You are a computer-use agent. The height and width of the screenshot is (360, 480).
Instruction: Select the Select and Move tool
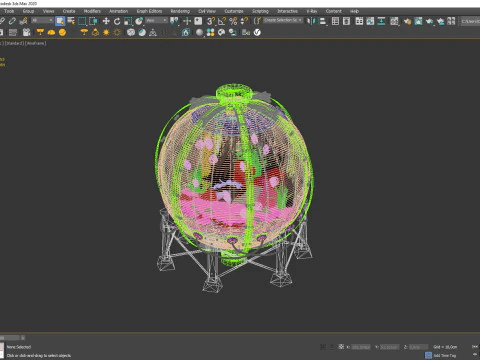106,21
